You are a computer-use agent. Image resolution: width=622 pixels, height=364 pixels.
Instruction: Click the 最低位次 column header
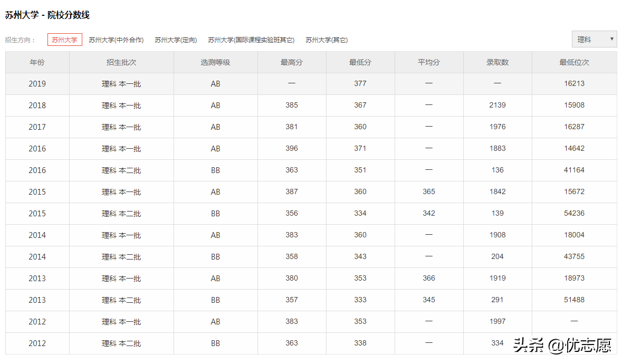click(x=574, y=62)
